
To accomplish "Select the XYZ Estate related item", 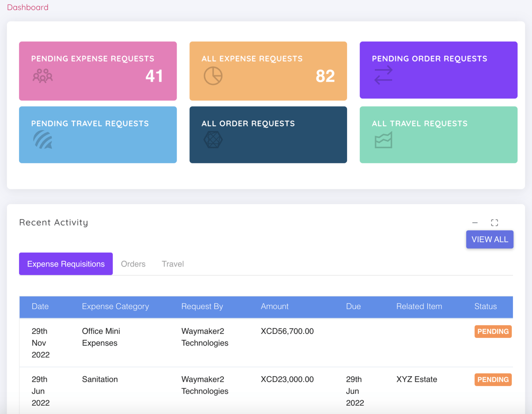I will (417, 379).
